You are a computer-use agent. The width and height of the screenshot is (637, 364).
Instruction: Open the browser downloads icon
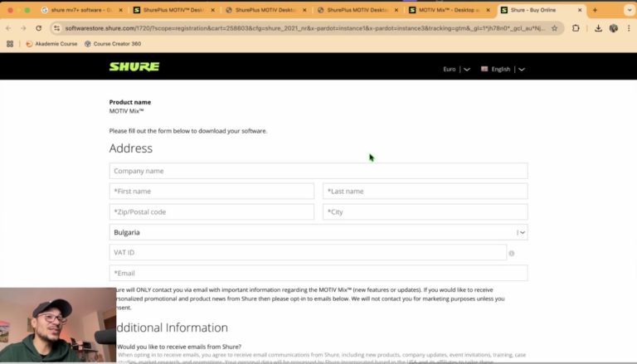click(598, 28)
